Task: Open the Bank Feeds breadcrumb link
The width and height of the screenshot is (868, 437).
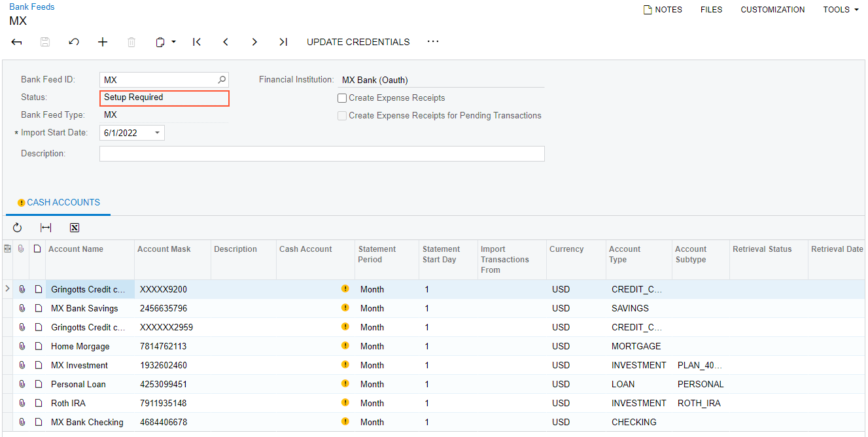Action: click(x=32, y=7)
